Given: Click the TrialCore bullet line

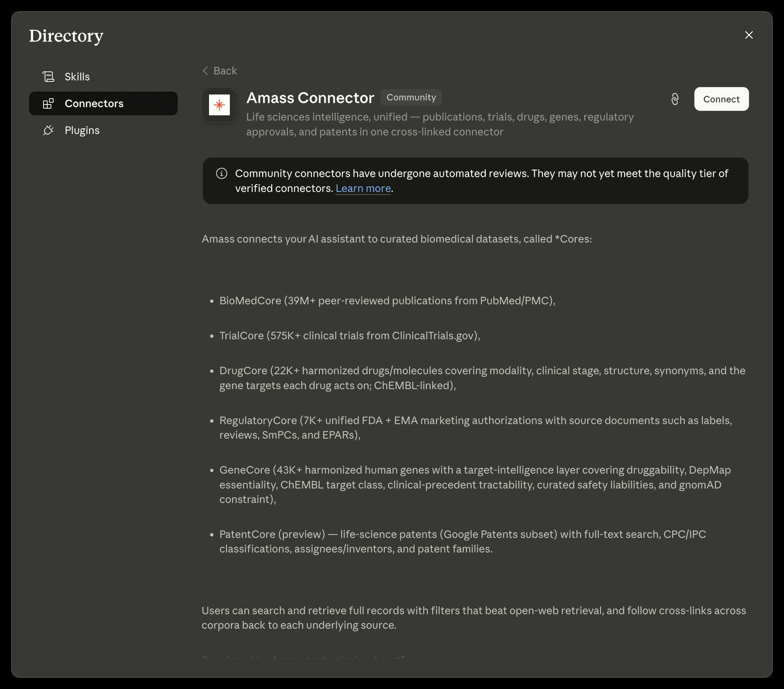Looking at the screenshot, I should click(x=350, y=336).
